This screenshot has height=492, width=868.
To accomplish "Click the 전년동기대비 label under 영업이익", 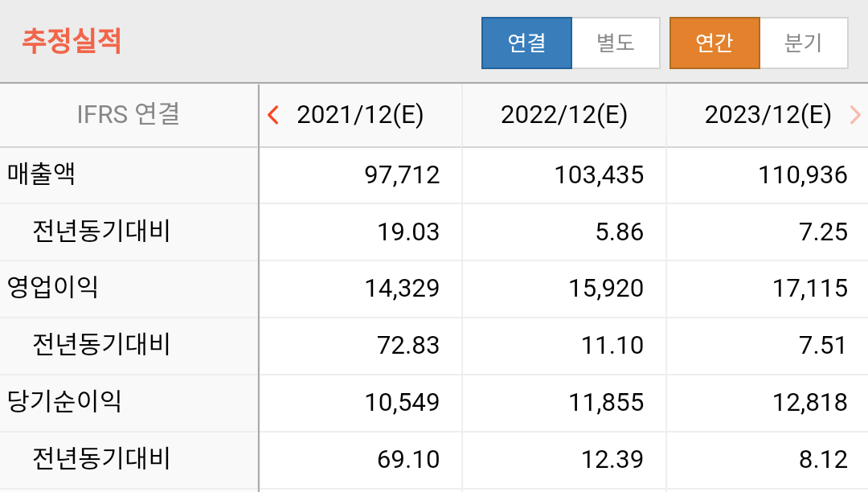I will (x=101, y=345).
